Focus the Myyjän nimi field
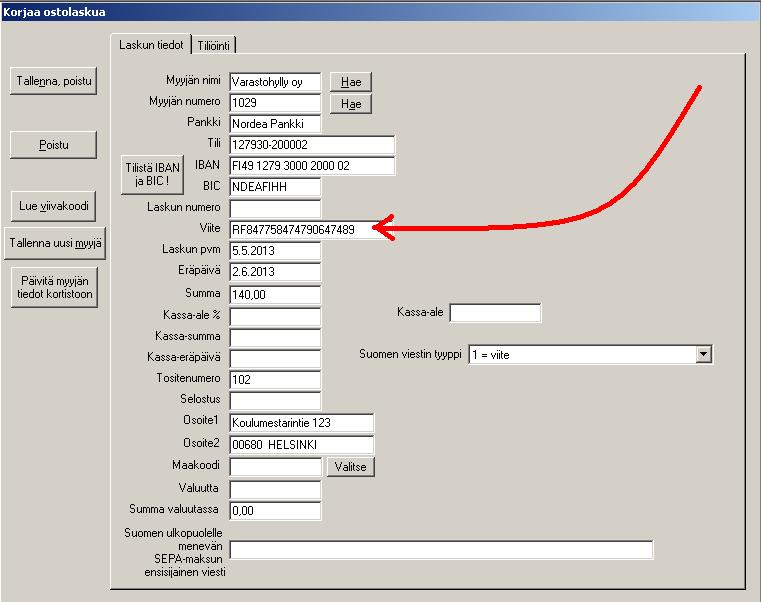 point(275,82)
